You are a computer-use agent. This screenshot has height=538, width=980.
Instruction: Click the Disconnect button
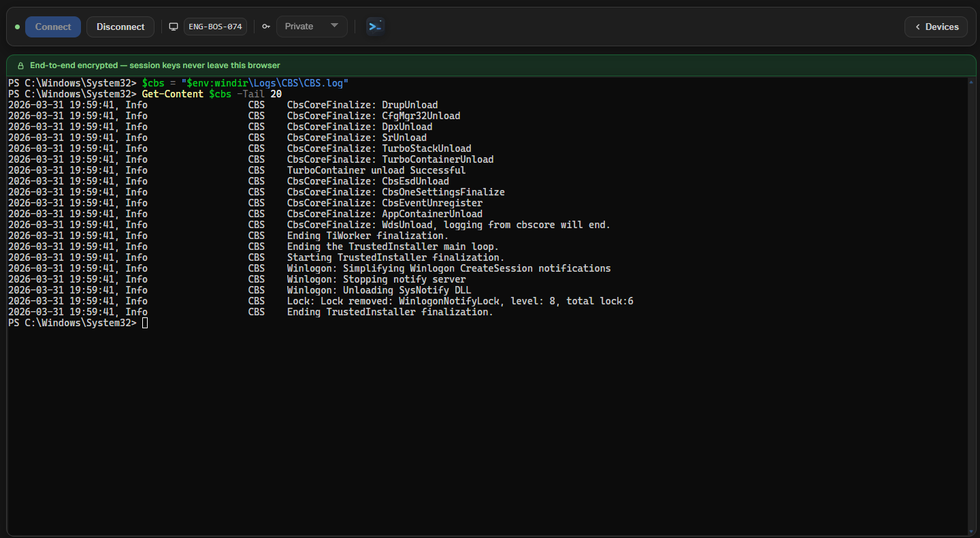pos(120,27)
